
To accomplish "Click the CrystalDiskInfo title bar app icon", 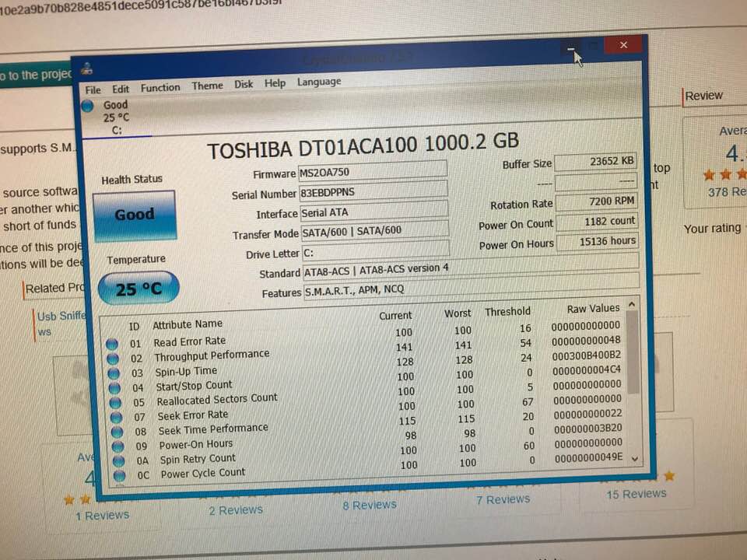I will tap(86, 69).
